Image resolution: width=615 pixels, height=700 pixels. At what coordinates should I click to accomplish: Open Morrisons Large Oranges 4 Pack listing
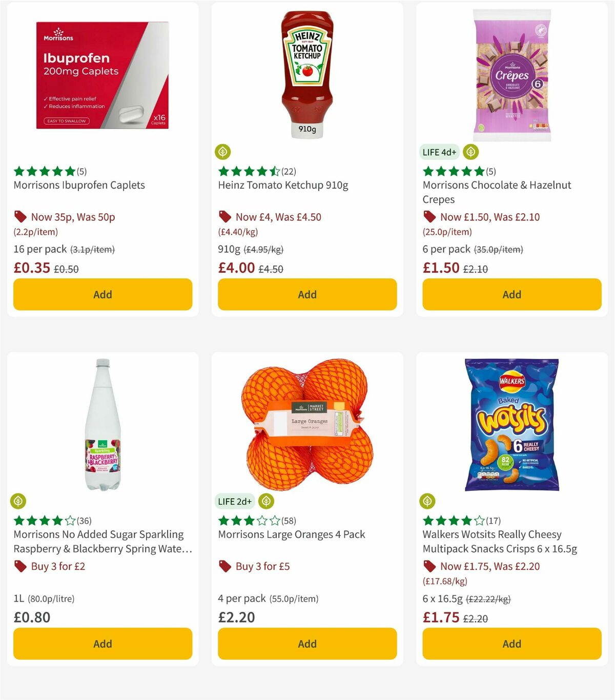click(x=292, y=534)
